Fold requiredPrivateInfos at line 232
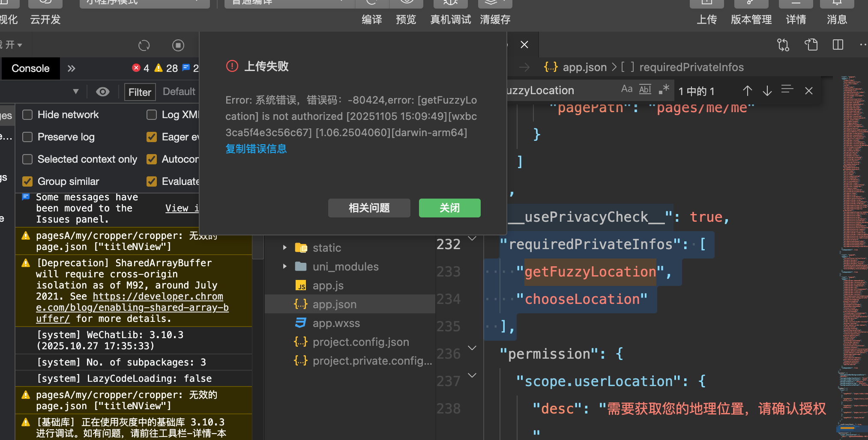The image size is (868, 440). (472, 238)
